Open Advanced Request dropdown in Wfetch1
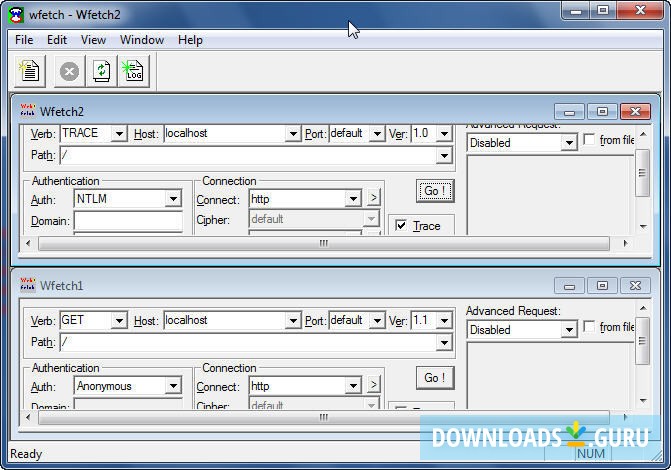 (x=569, y=330)
